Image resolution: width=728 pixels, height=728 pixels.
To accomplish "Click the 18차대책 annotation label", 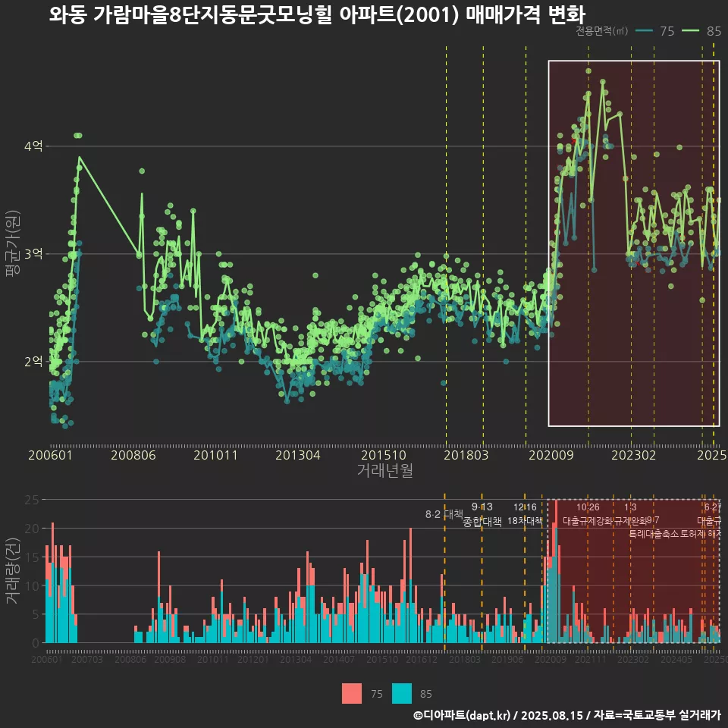I will [525, 521].
